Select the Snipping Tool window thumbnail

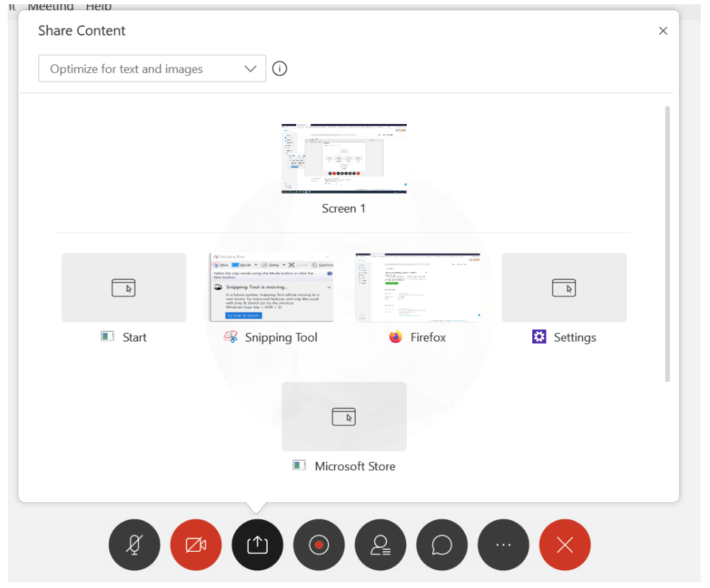coord(271,288)
